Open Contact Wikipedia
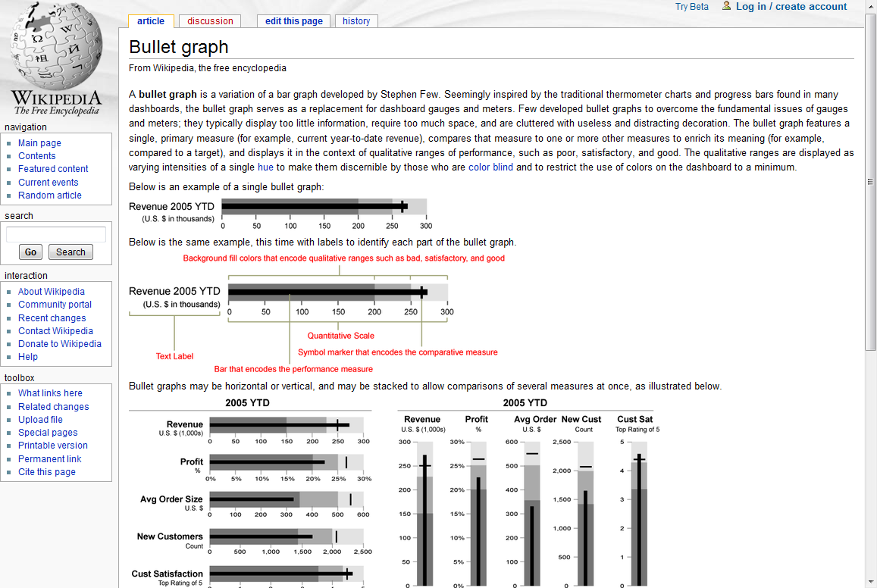877x588 pixels. click(55, 331)
